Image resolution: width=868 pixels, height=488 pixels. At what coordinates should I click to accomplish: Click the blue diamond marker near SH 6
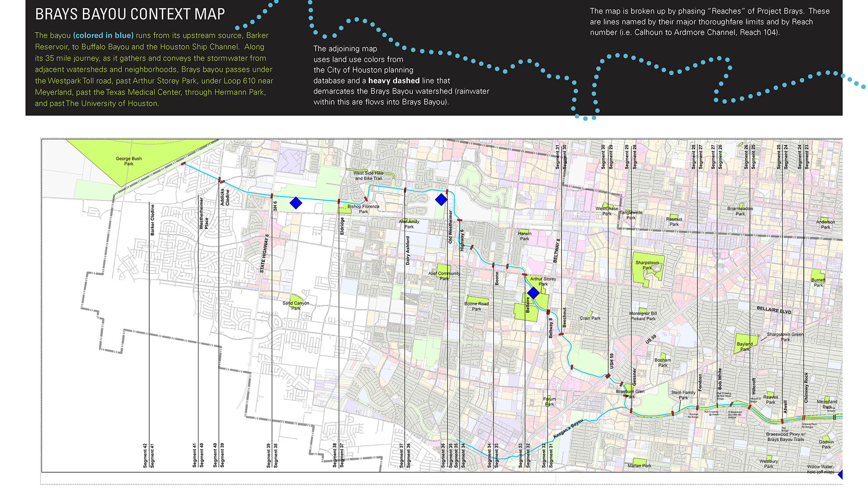[296, 203]
